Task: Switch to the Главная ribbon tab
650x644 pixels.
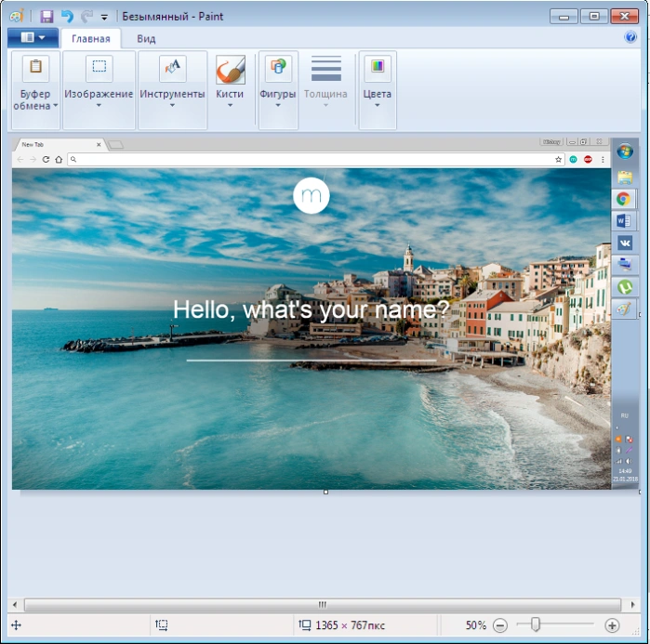Action: (91, 39)
